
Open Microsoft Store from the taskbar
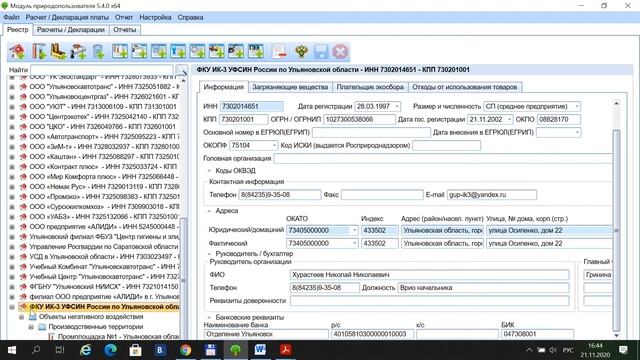tap(136, 350)
